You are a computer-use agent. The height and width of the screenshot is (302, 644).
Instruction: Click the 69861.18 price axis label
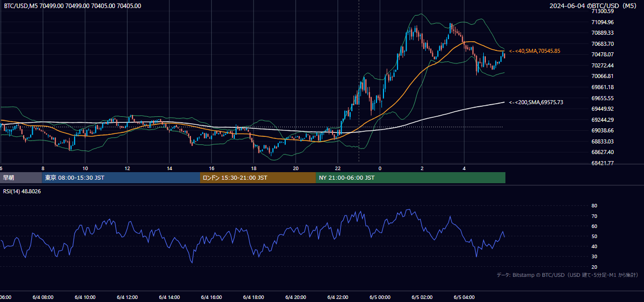602,87
